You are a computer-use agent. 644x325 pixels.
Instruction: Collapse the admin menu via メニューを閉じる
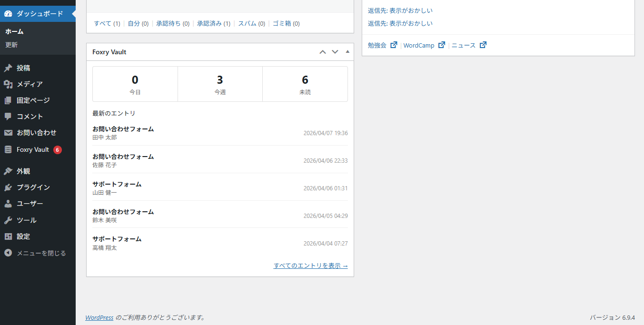[8, 253]
